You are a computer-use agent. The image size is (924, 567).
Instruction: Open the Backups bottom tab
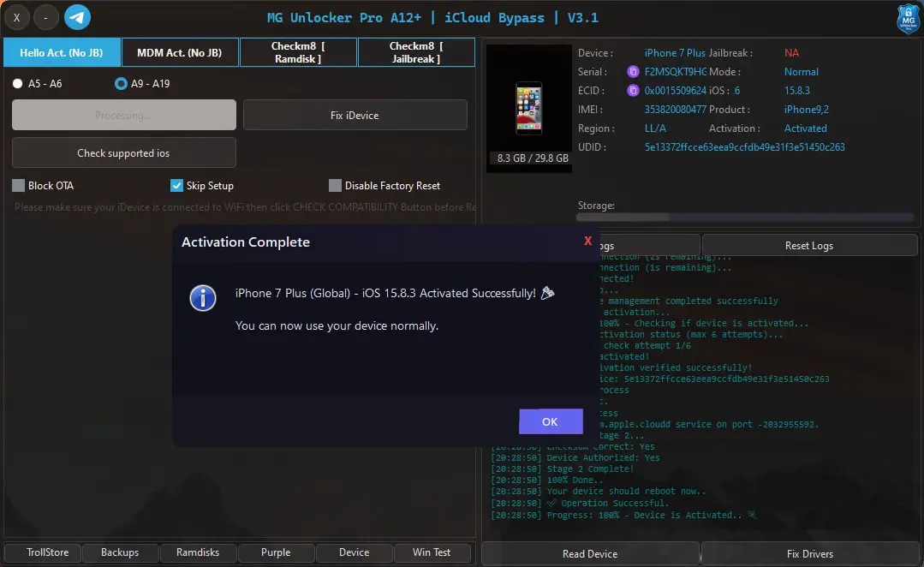tap(120, 552)
